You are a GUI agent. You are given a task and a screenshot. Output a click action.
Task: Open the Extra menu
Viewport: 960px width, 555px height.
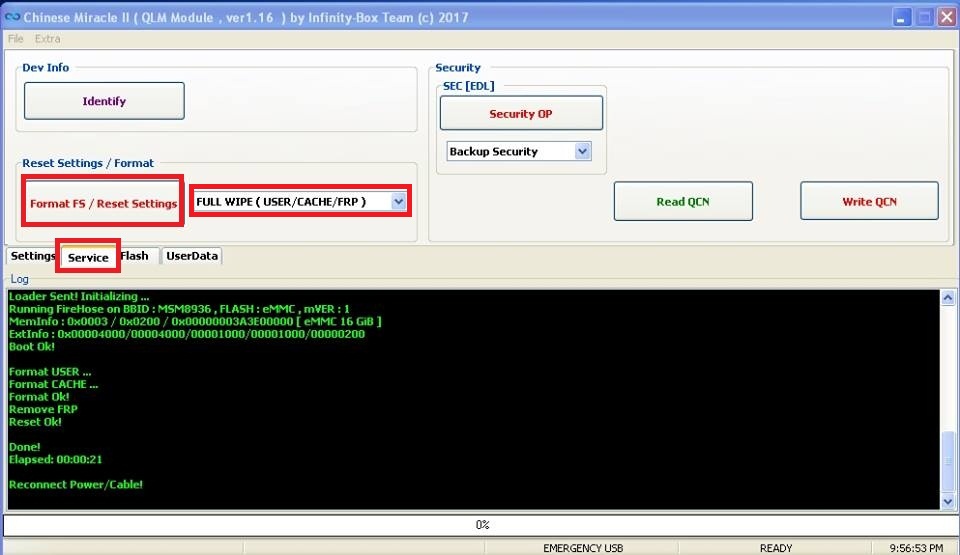tap(47, 39)
